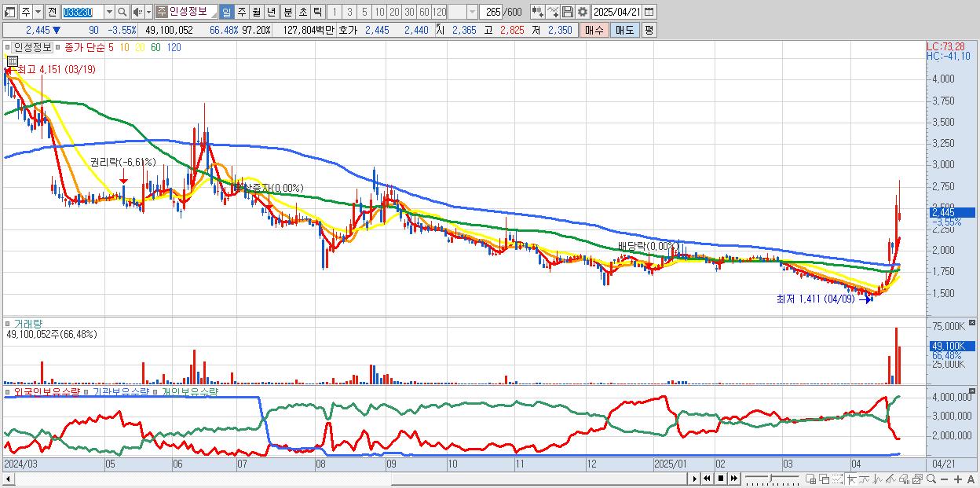Image resolution: width=980 pixels, height=488 pixels.
Task: Toggle the 종가 단순 moving average legend marker
Action: coord(58,47)
